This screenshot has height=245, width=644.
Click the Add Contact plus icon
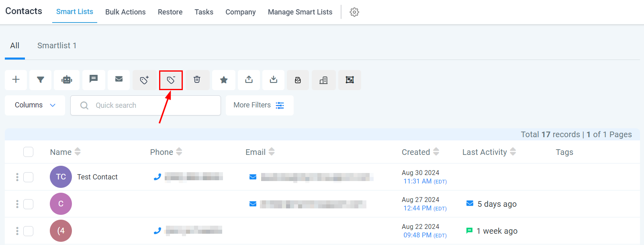[x=16, y=80]
